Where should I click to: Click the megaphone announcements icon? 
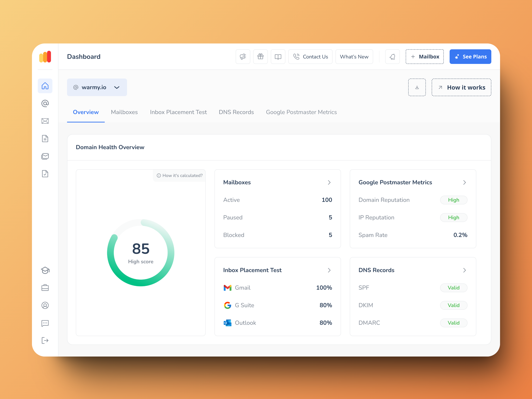243,57
